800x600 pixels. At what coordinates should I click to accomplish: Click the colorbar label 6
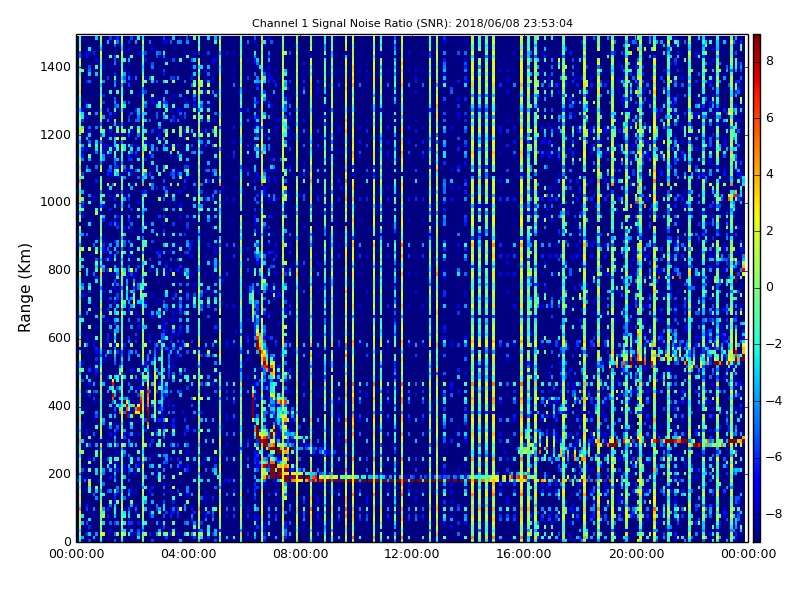pos(770,118)
